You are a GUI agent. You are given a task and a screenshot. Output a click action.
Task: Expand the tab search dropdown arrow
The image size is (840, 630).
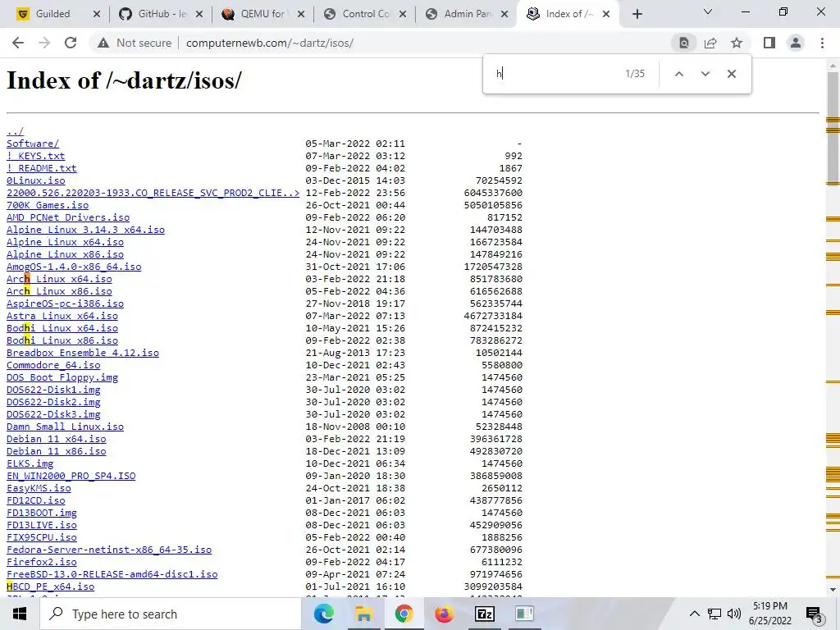click(x=708, y=11)
